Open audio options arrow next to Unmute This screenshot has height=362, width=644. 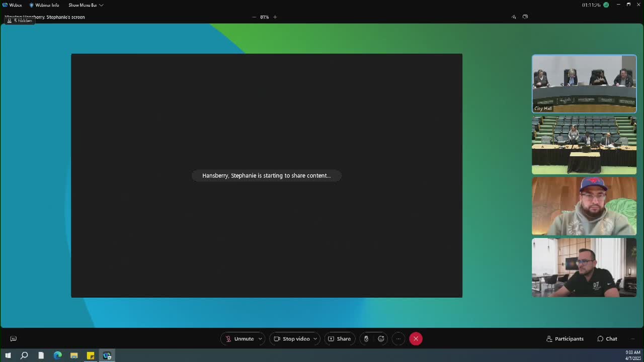click(x=260, y=339)
